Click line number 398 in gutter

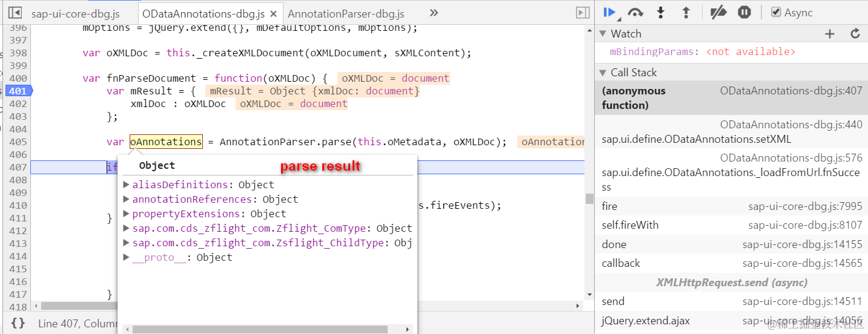point(18,53)
